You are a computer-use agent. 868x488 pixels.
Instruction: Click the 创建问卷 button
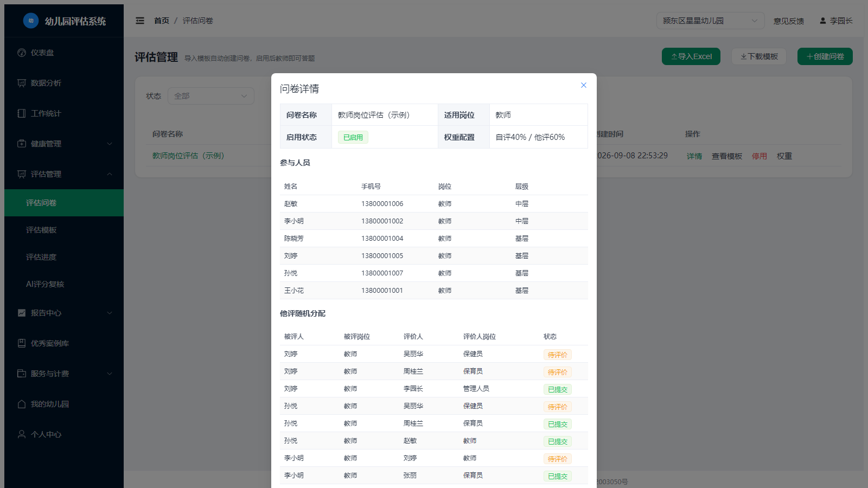[x=825, y=56]
